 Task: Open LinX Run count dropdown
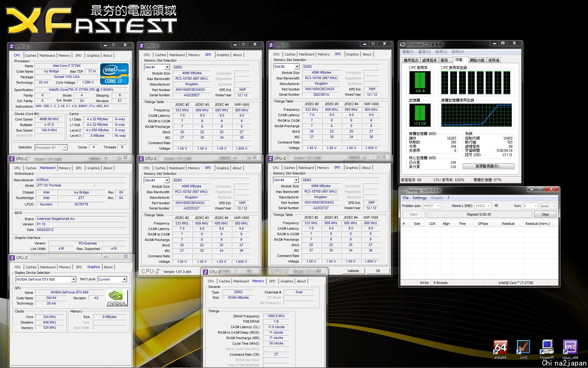[536, 206]
